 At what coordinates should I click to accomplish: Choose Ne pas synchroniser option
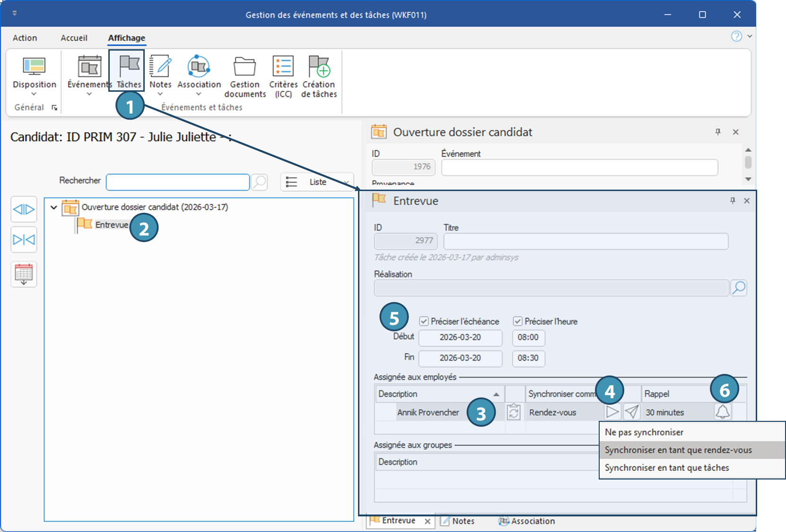[x=644, y=432]
